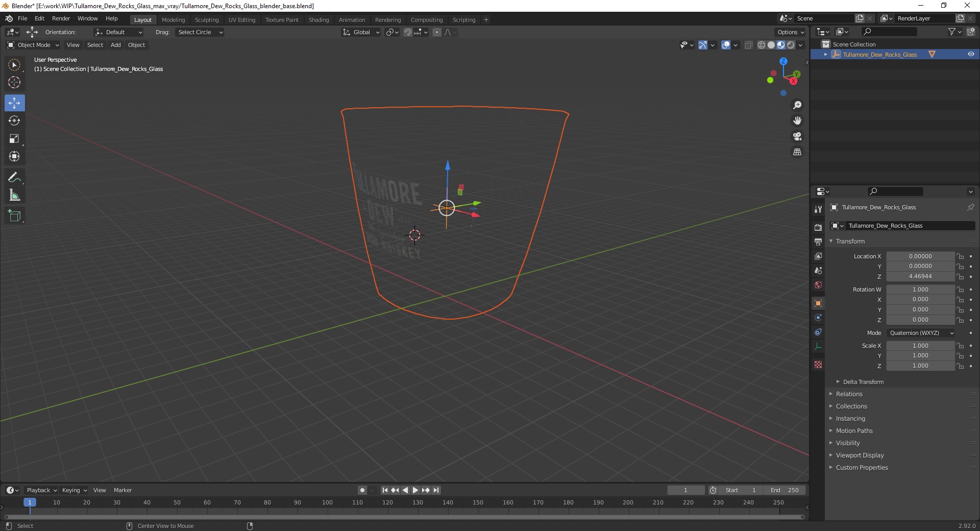
Task: Switch to the Shading workspace tab
Action: (318, 20)
